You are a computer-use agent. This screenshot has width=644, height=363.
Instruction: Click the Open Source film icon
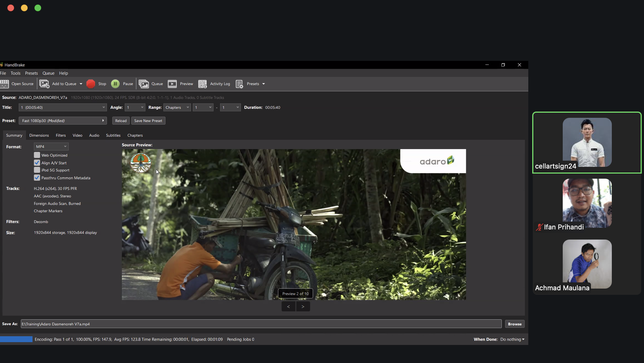click(5, 84)
